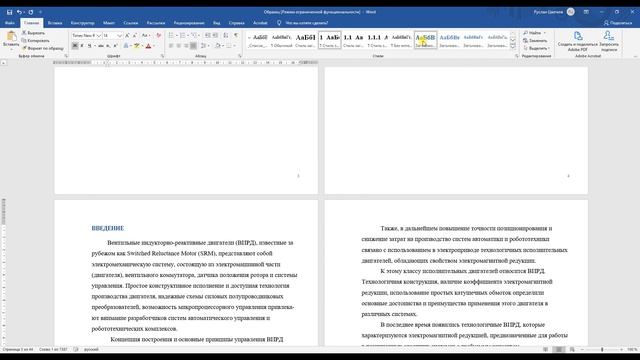640x360 pixels.
Task: Switch to Print Layout view in status bar
Action: point(559,350)
